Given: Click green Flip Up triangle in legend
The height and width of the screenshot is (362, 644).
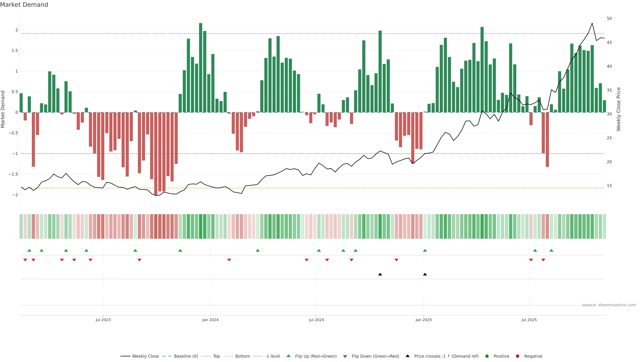Looking at the screenshot, I should pyautogui.click(x=288, y=356).
